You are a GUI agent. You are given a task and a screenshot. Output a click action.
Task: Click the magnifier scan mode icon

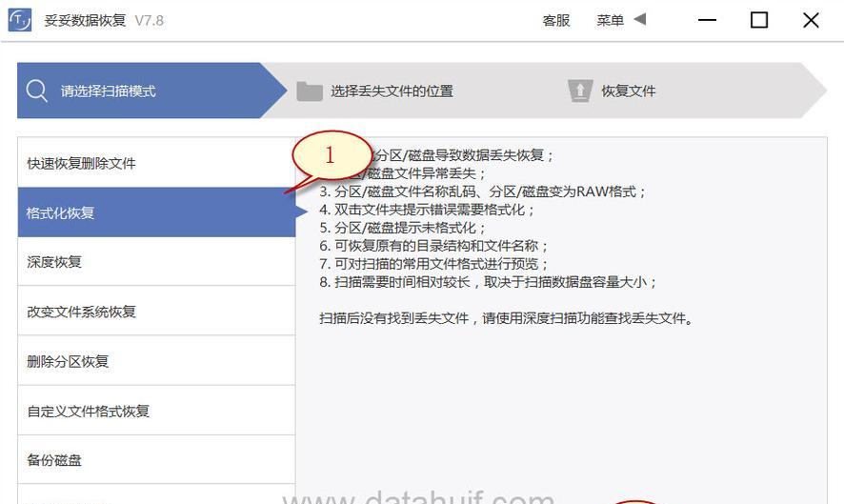point(36,91)
